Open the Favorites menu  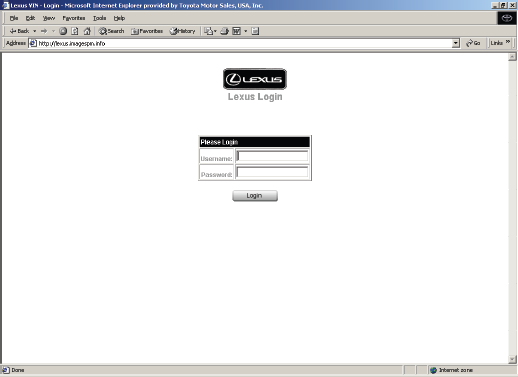pyautogui.click(x=74, y=18)
